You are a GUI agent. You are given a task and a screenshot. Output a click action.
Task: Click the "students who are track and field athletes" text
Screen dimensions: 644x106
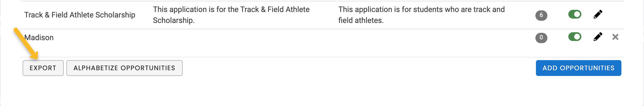(421, 15)
